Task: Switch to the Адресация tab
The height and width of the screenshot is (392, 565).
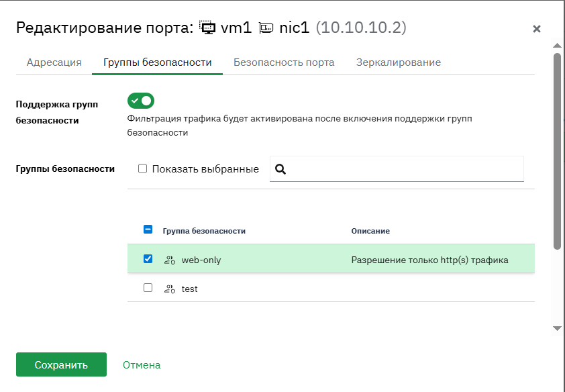Action: pos(54,62)
